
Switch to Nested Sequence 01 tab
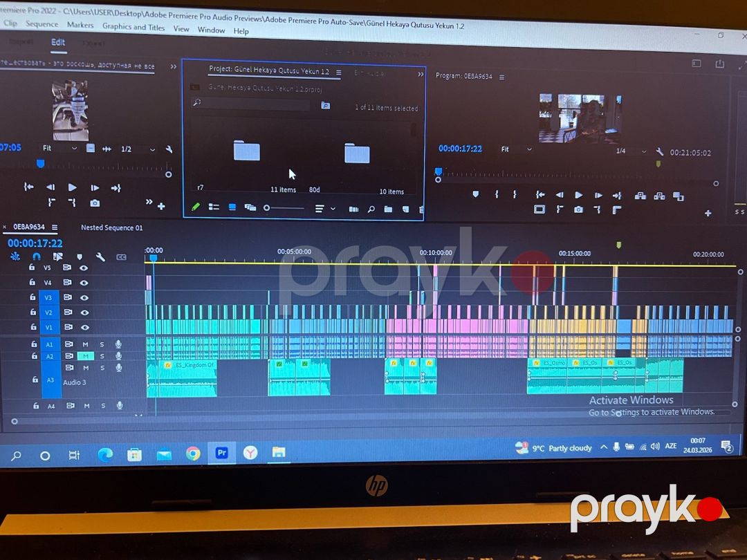(x=111, y=227)
